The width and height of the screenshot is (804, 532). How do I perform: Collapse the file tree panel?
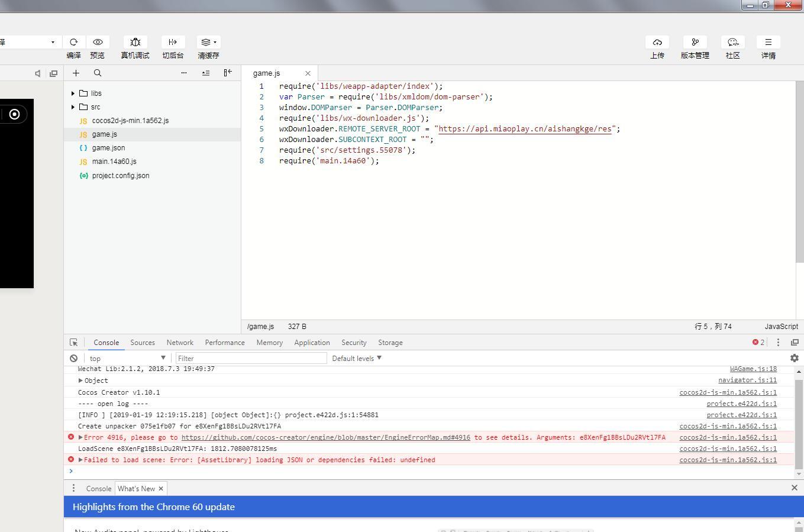click(228, 73)
